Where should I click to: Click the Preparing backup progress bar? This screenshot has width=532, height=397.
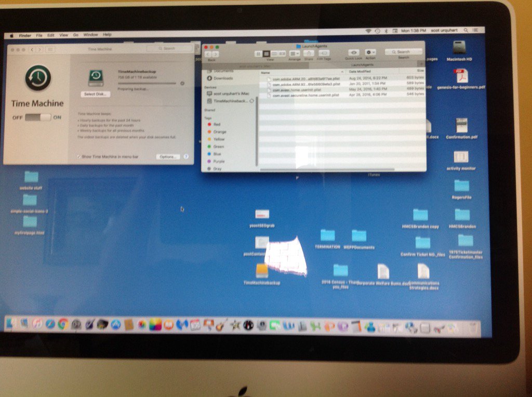tap(147, 84)
